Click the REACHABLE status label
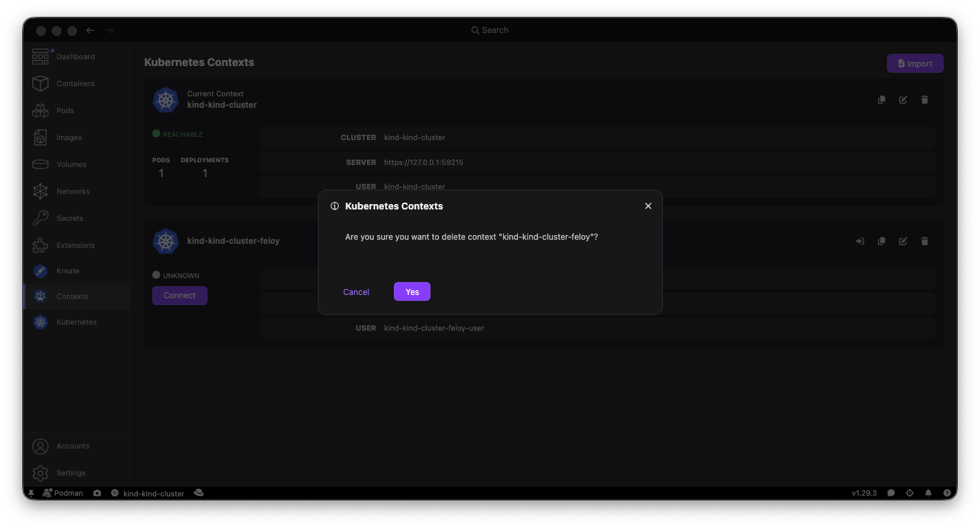 pyautogui.click(x=178, y=134)
